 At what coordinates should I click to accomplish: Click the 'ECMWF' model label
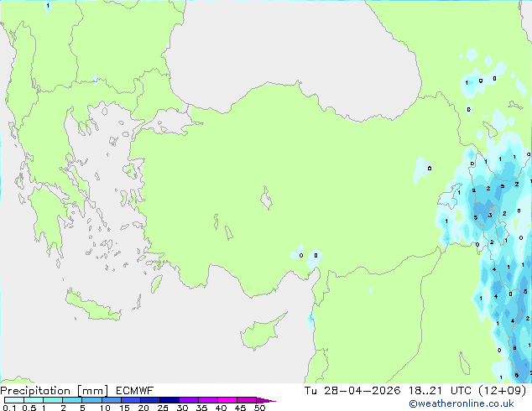[135, 391]
